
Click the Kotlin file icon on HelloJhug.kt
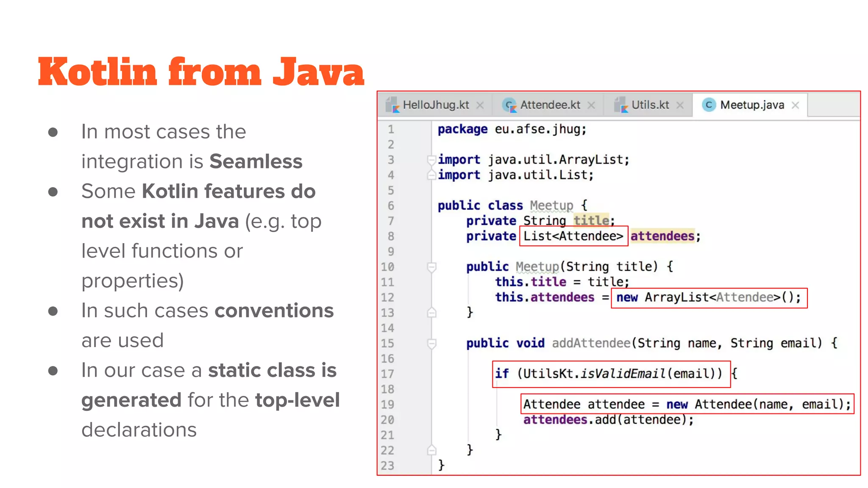[392, 105]
